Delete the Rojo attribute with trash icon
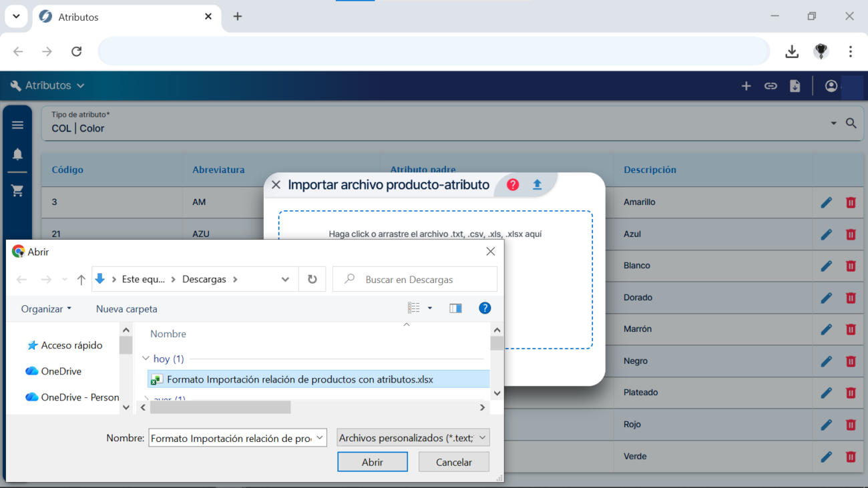The width and height of the screenshot is (868, 488). (x=851, y=425)
